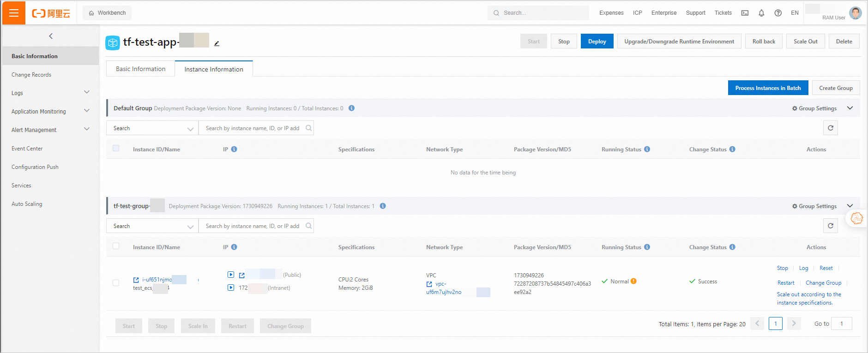The image size is (868, 353).
Task: Select the checkbox for instance test_ecs
Action: 116,283
